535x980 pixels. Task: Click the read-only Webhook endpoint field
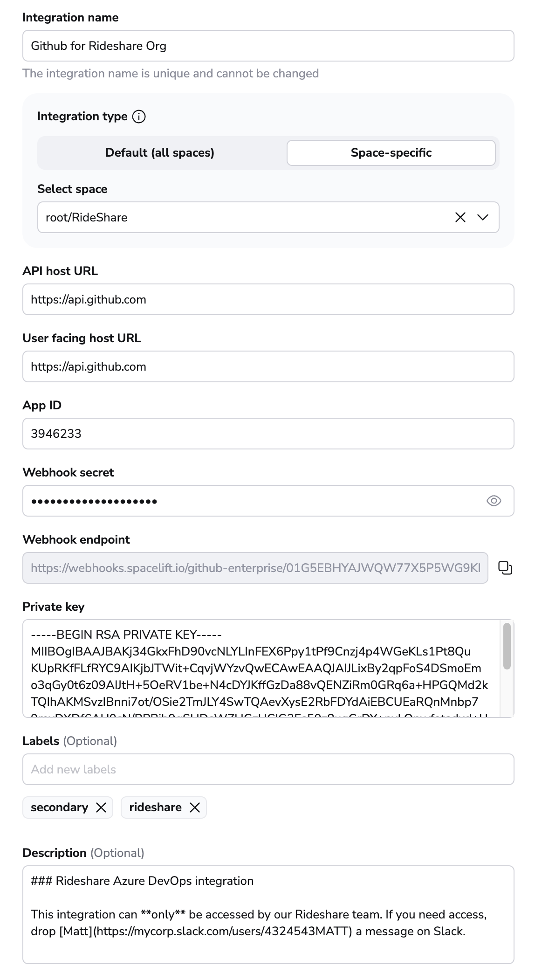coord(255,568)
